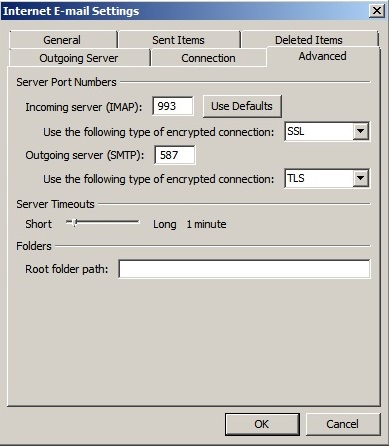Expand the SMTP encryption dropdown arrow

(360, 178)
